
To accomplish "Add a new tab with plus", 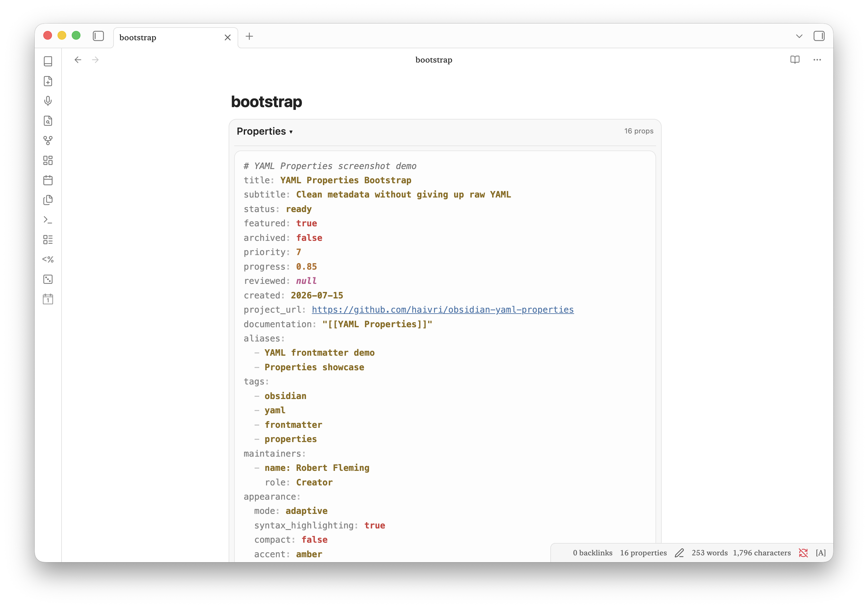I will coord(249,36).
